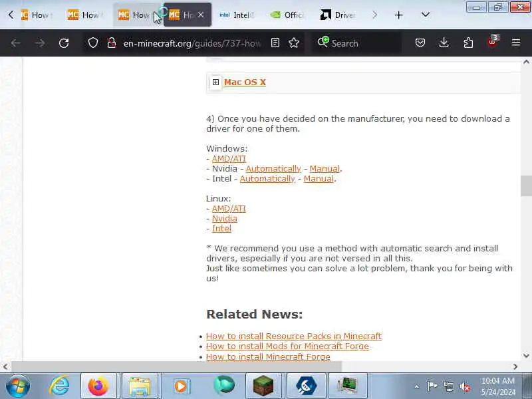Open Action Center flag icon
The width and height of the screenshot is (532, 399).
432,386
